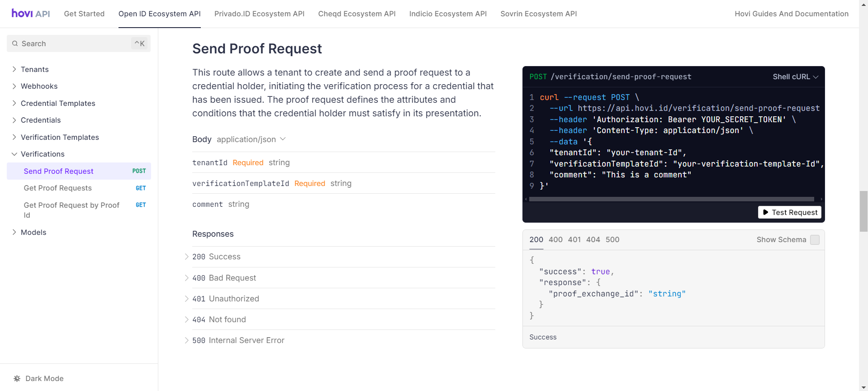Click the play icon on Test Request
The height and width of the screenshot is (391, 868).
click(765, 212)
